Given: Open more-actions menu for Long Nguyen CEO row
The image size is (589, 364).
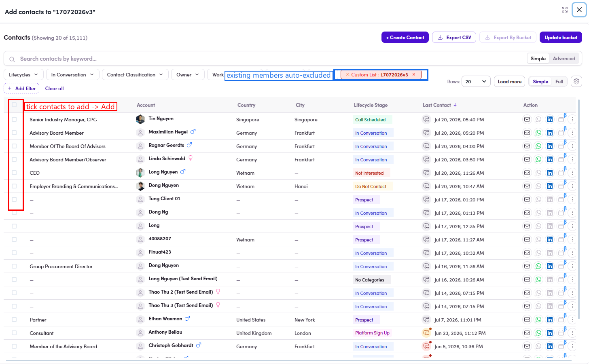Looking at the screenshot, I should click(572, 173).
